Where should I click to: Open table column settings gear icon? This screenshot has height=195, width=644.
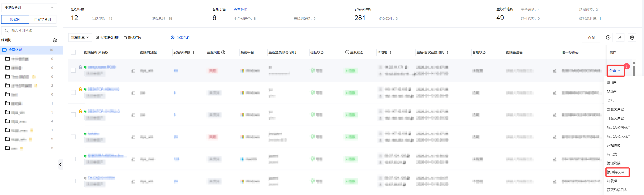[x=632, y=37]
